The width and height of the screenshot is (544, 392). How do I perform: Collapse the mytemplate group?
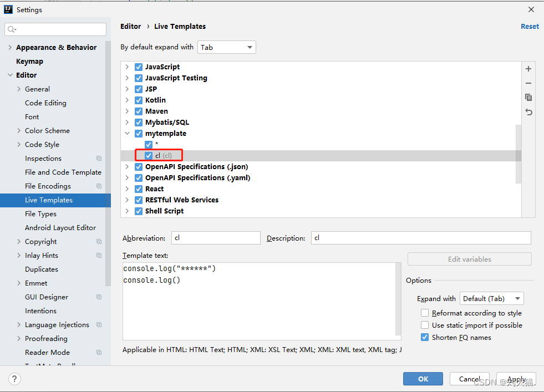[127, 134]
